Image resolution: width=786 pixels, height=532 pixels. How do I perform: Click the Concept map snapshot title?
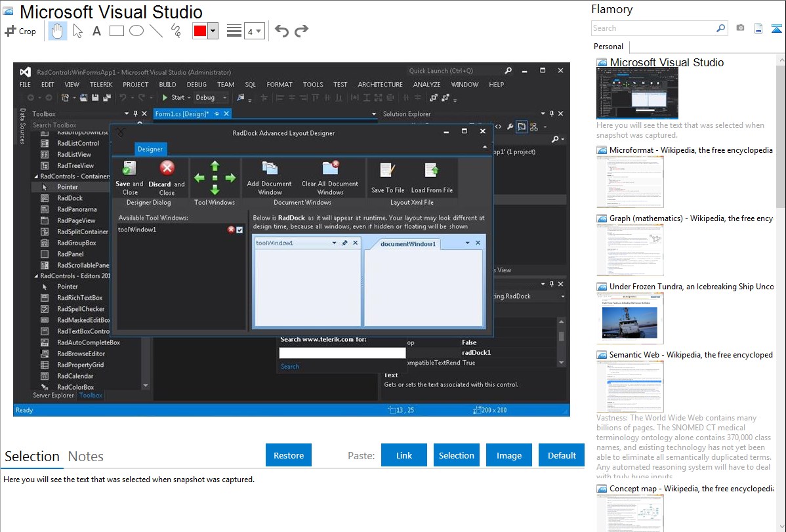(x=691, y=488)
